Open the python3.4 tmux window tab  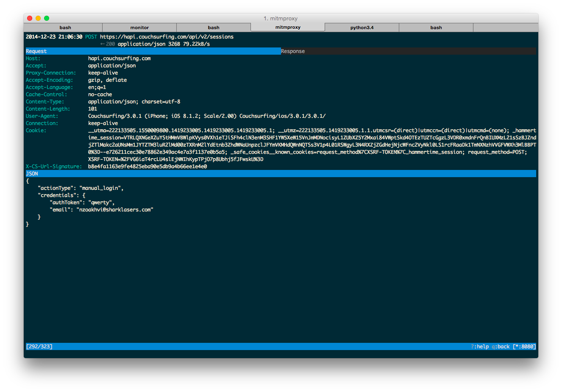[x=362, y=27]
